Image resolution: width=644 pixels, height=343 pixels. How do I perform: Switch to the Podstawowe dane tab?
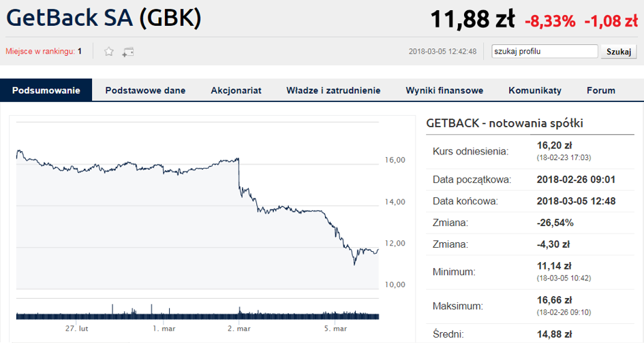coord(145,91)
